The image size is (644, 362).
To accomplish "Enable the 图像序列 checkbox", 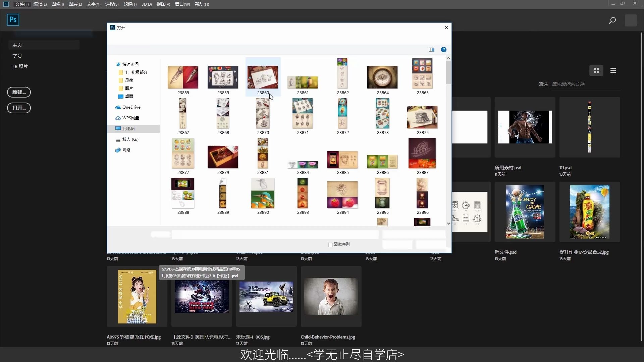I will pyautogui.click(x=330, y=245).
